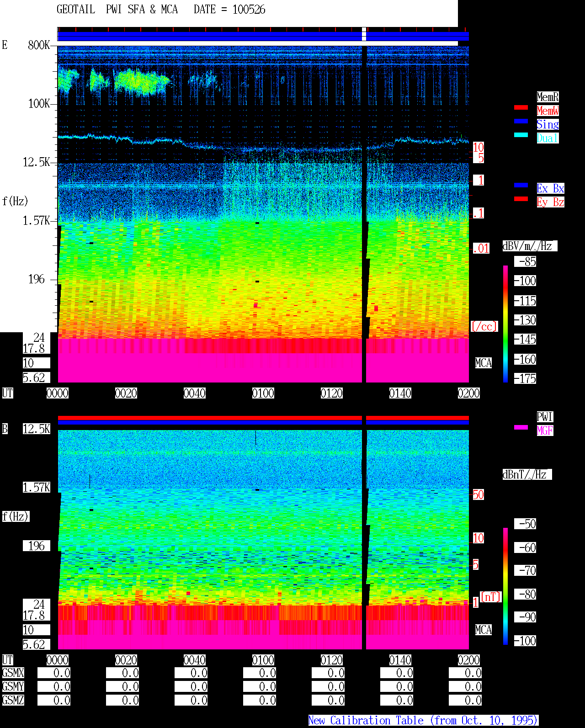Viewport: 585px width, 728px height.
Task: Click the blue swatch beside Sing
Action: point(521,121)
